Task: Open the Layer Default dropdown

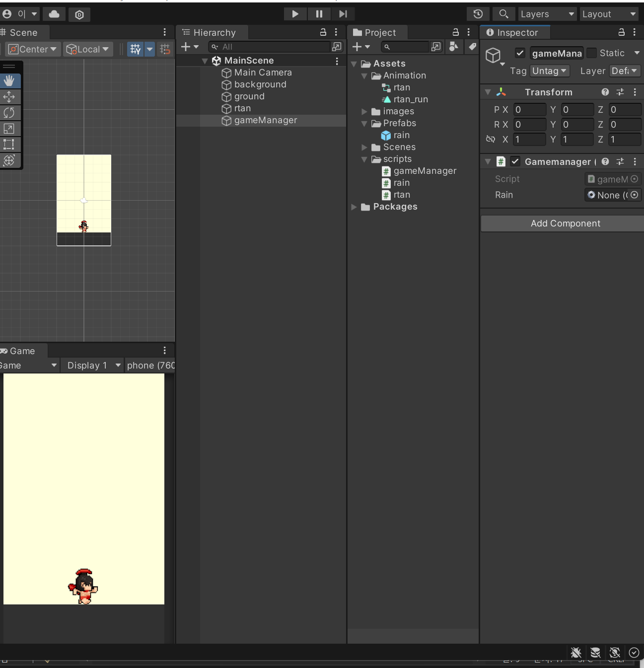Action: (x=624, y=71)
